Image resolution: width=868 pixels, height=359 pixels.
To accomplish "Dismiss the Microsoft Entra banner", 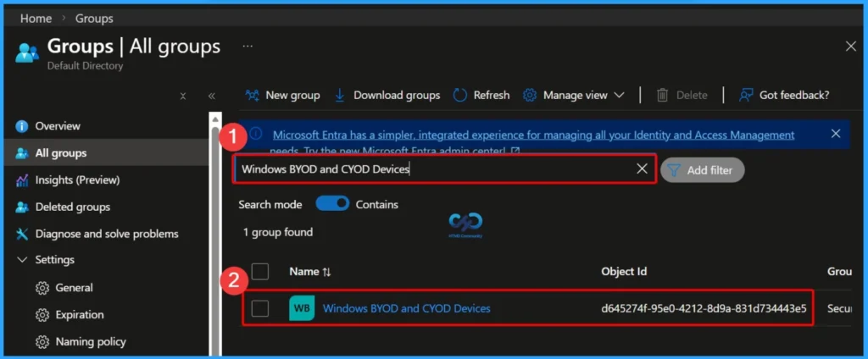I will 836,133.
